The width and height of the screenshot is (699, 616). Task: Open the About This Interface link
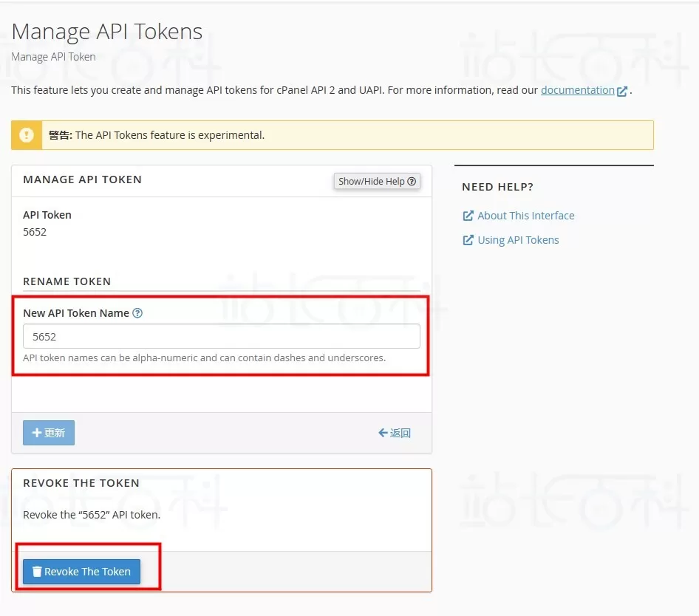[525, 216]
